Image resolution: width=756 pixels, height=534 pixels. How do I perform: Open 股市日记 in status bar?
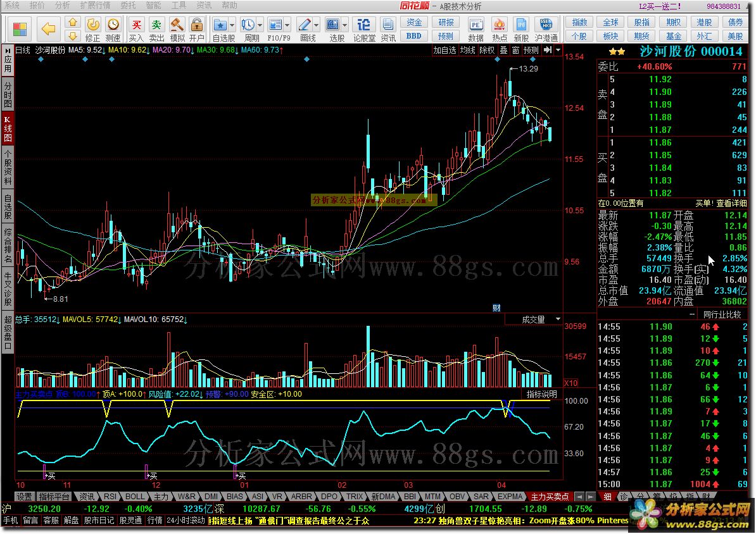pyautogui.click(x=99, y=521)
